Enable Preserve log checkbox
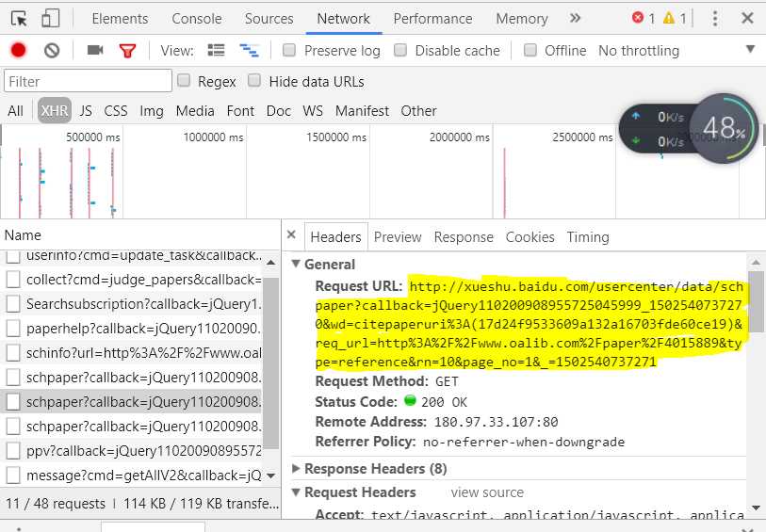766x532 pixels. 289,50
